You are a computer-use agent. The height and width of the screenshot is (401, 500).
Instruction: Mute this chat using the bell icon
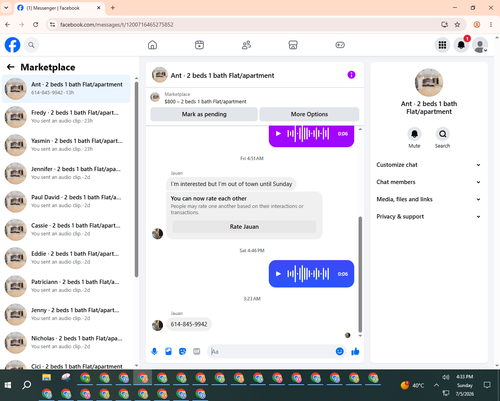[414, 134]
